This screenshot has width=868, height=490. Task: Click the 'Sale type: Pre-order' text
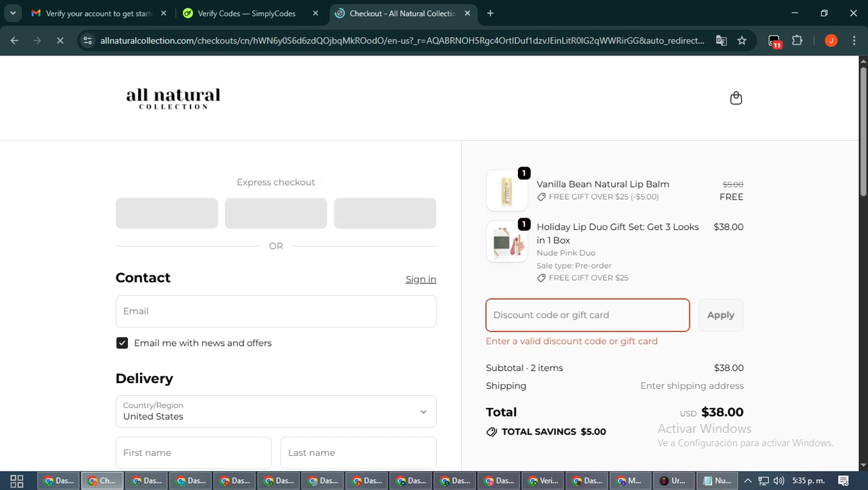(573, 266)
